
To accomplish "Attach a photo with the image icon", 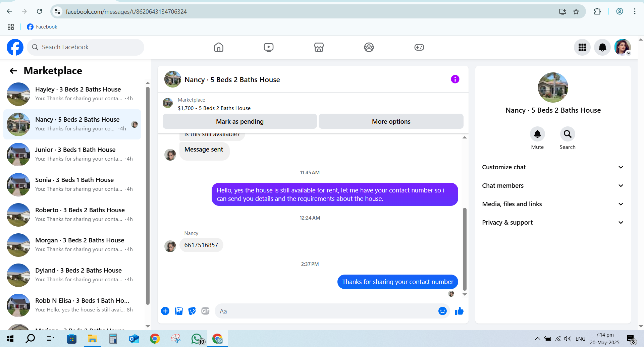I will coord(179,311).
